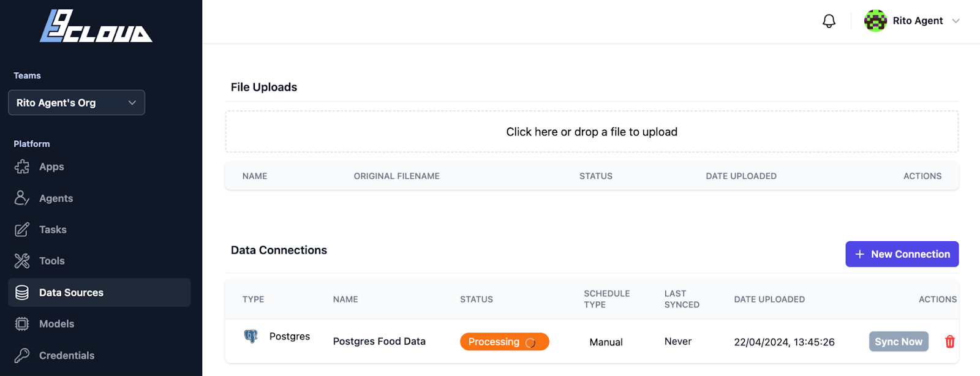Click the Models chip icon
The image size is (980, 376).
pyautogui.click(x=22, y=324)
